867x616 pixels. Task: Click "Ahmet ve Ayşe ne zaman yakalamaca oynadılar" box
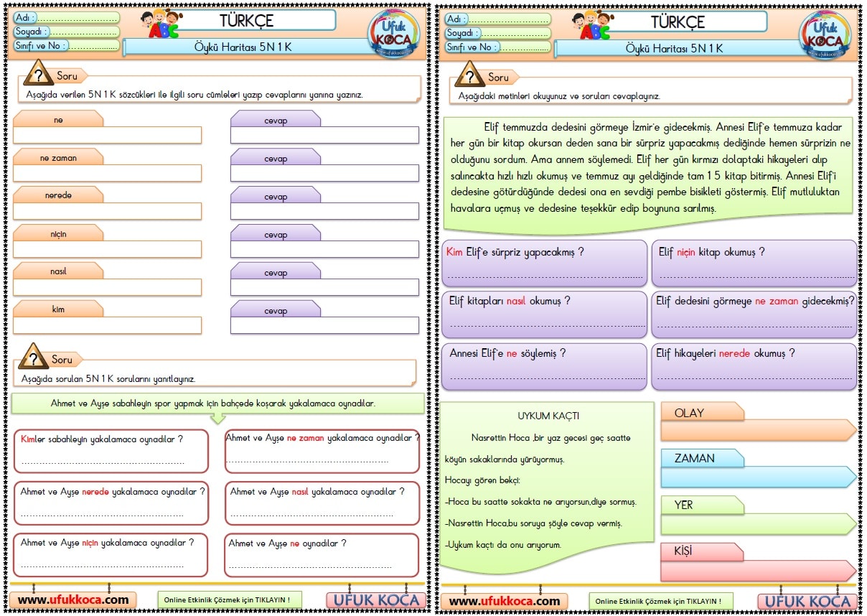click(x=322, y=451)
